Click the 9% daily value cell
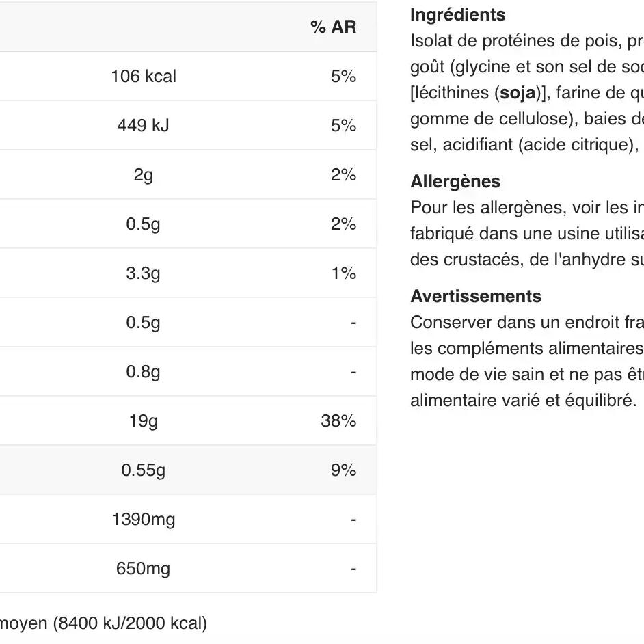 click(x=343, y=470)
